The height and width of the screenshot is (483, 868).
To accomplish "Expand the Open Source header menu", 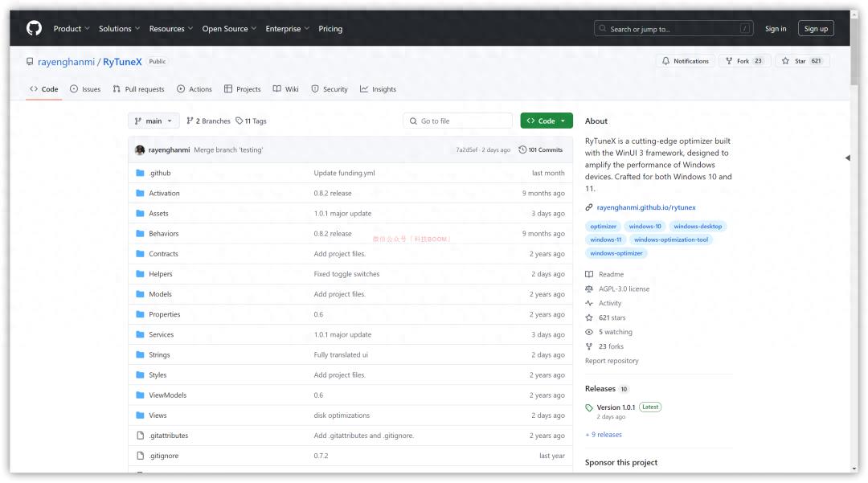I will pyautogui.click(x=229, y=29).
